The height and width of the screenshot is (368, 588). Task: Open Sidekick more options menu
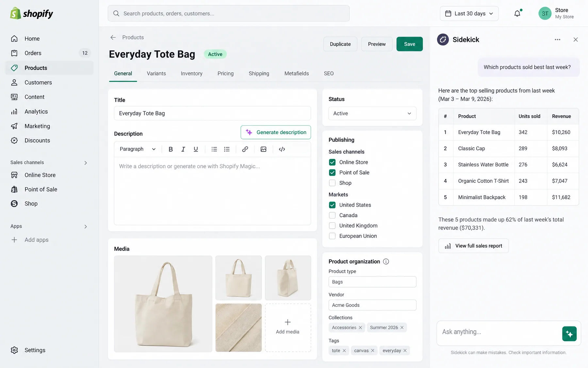coord(558,40)
